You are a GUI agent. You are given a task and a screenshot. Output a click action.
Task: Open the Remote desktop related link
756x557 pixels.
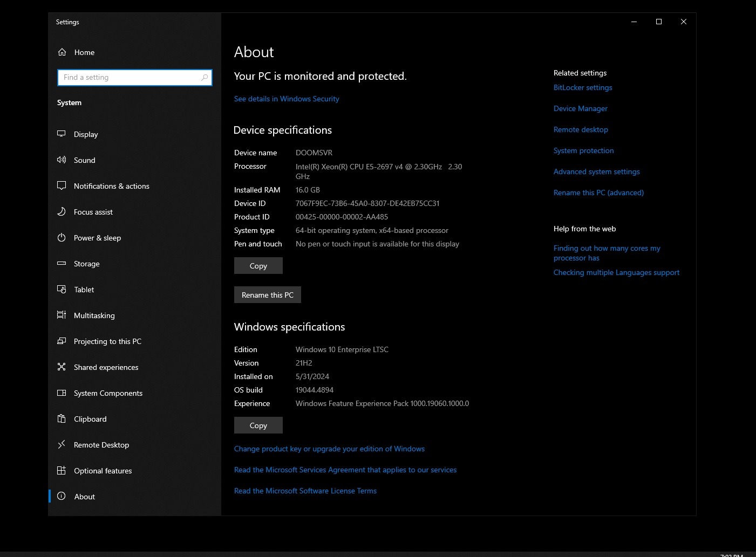tap(581, 129)
